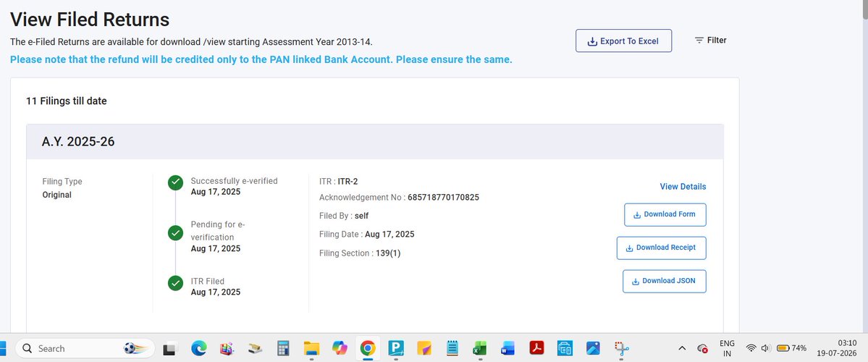
Task: Switch to Google Chrome in the taskbar
Action: pyautogui.click(x=368, y=349)
